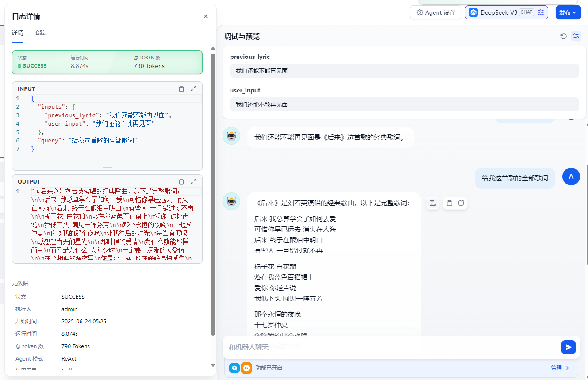588x380 pixels.
Task: Click the CHAT tag on the model button
Action: click(527, 12)
